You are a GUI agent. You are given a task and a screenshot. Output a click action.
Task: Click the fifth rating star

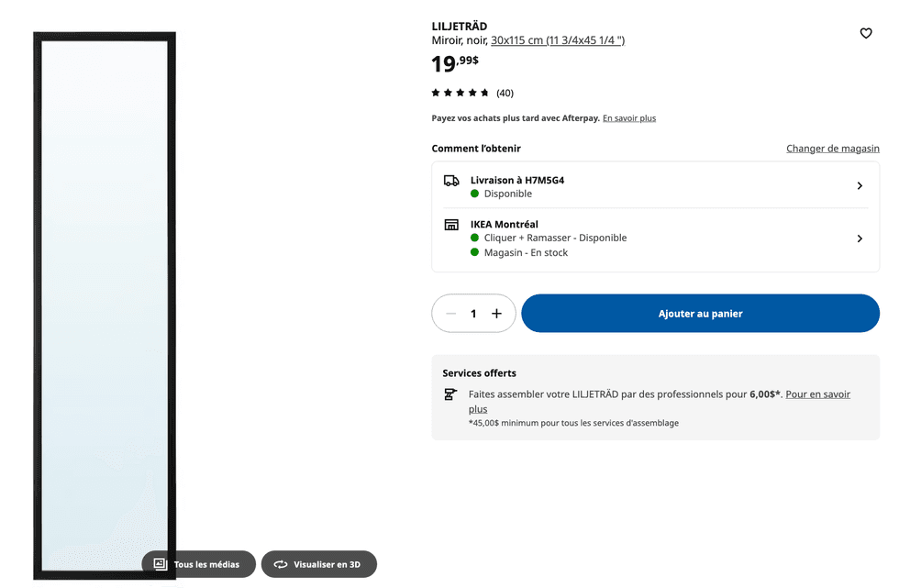tap(486, 93)
